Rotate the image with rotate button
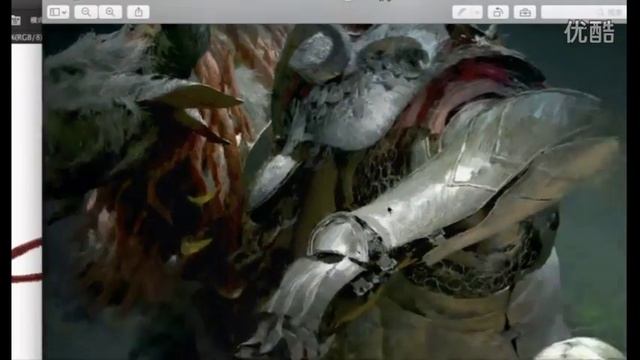This screenshot has width=640, height=360. click(498, 12)
